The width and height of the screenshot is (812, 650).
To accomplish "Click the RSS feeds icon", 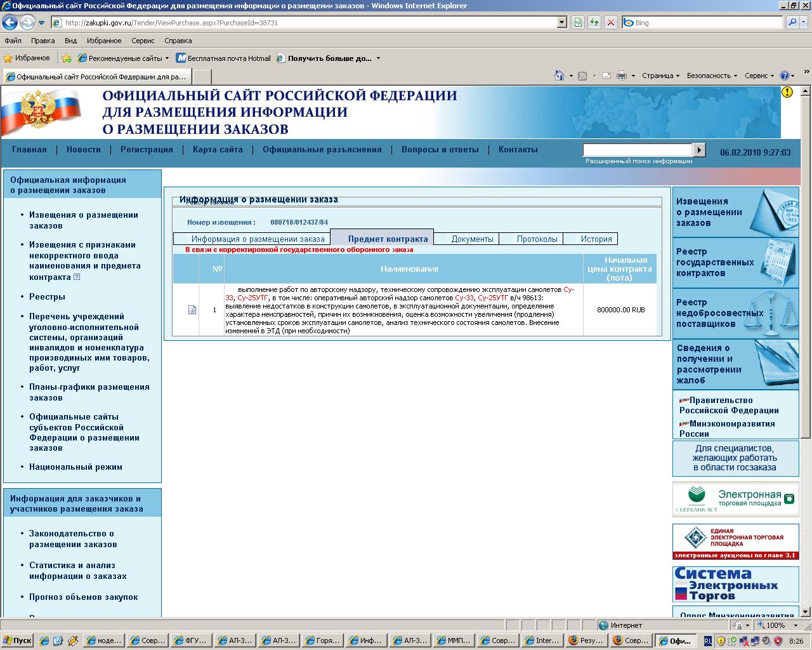I will coord(582,76).
